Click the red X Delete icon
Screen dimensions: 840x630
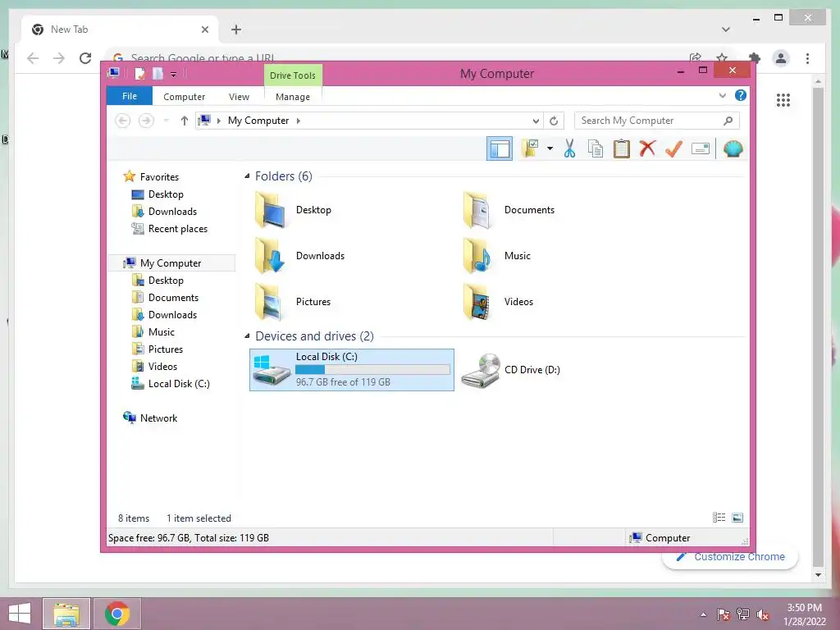tap(647, 148)
